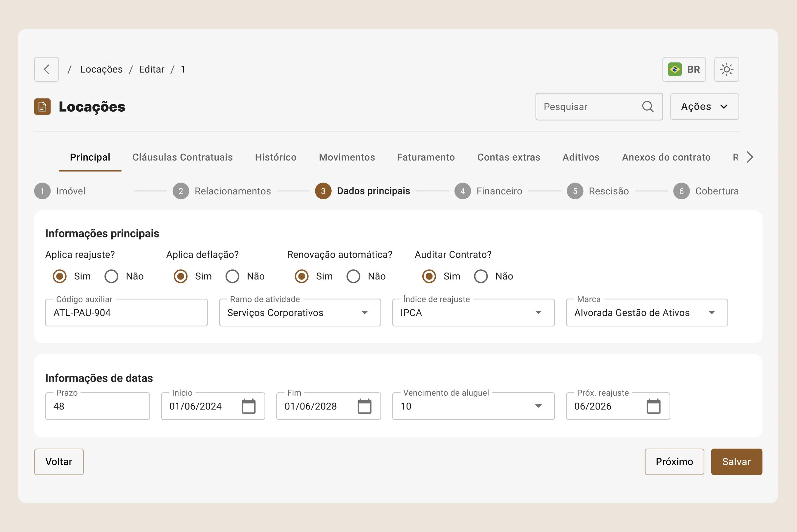Open the Fim date calendar icon
The width and height of the screenshot is (797, 532).
pos(364,406)
